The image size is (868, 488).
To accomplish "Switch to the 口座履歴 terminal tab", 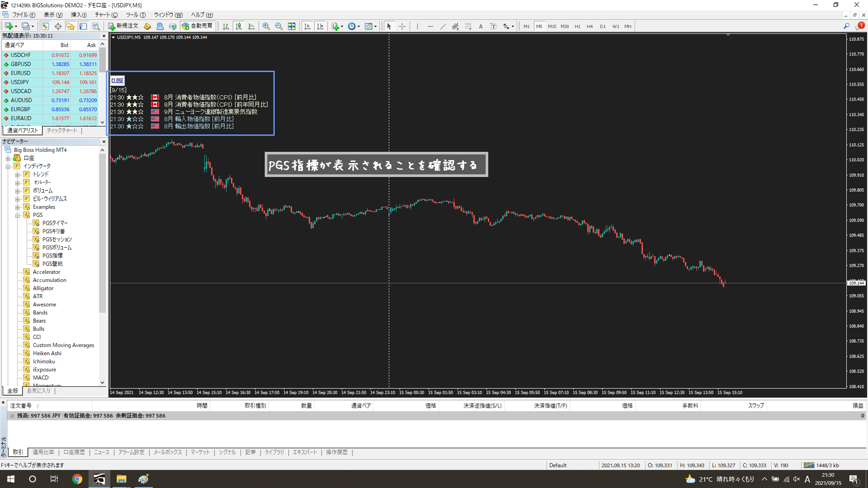I will pyautogui.click(x=74, y=452).
